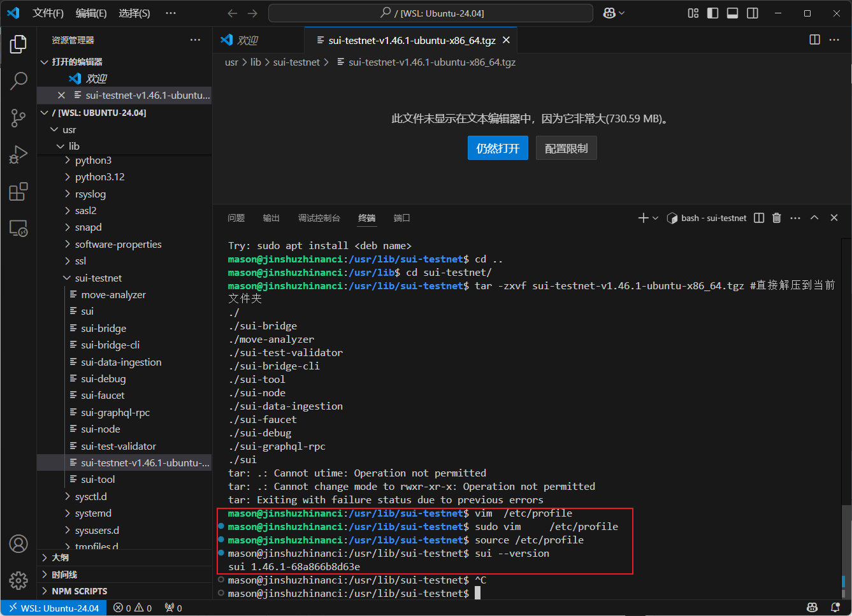Toggle the primary side bar
The image size is (852, 616).
(x=713, y=13)
